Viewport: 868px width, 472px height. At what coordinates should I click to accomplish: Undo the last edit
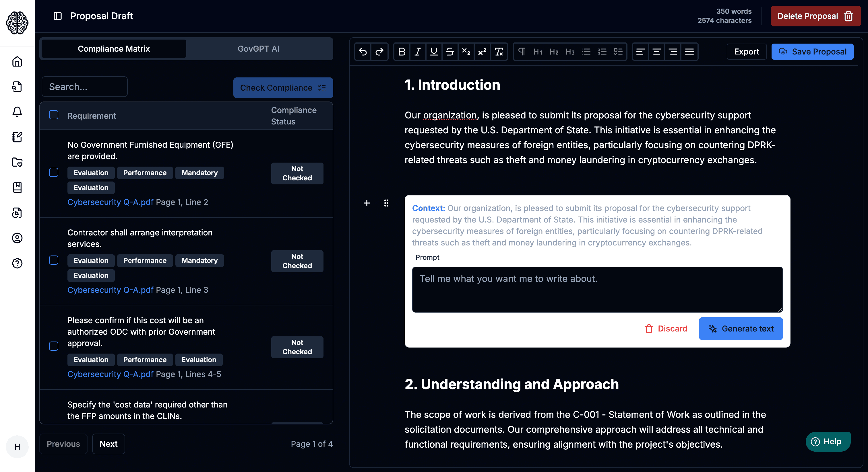click(363, 52)
